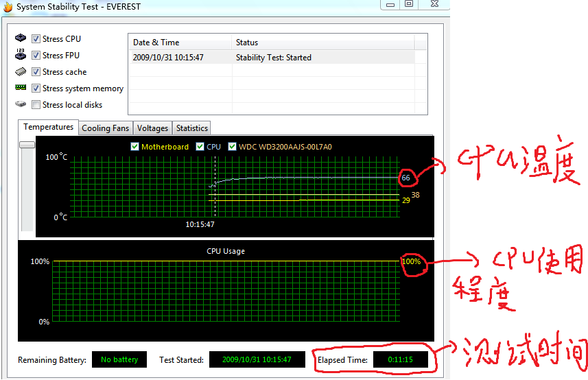Image resolution: width=588 pixels, height=380 pixels.
Task: Click the Stability Test: Started status cell
Action: pyautogui.click(x=274, y=58)
